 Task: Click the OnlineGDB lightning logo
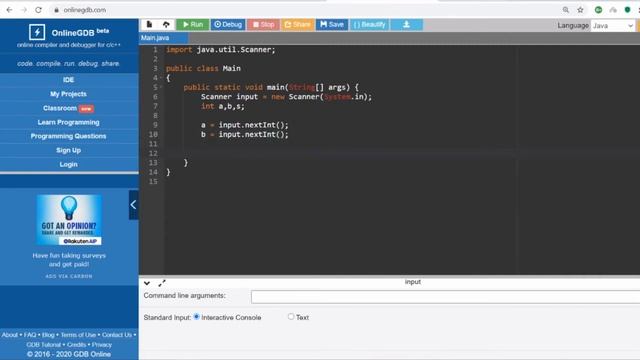point(37,32)
